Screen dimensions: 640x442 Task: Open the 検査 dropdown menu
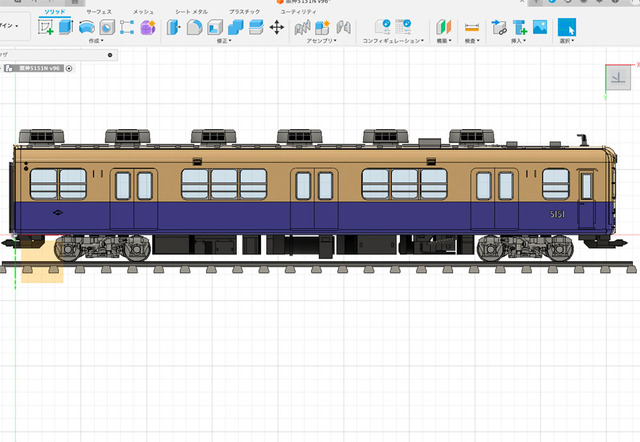(x=472, y=41)
